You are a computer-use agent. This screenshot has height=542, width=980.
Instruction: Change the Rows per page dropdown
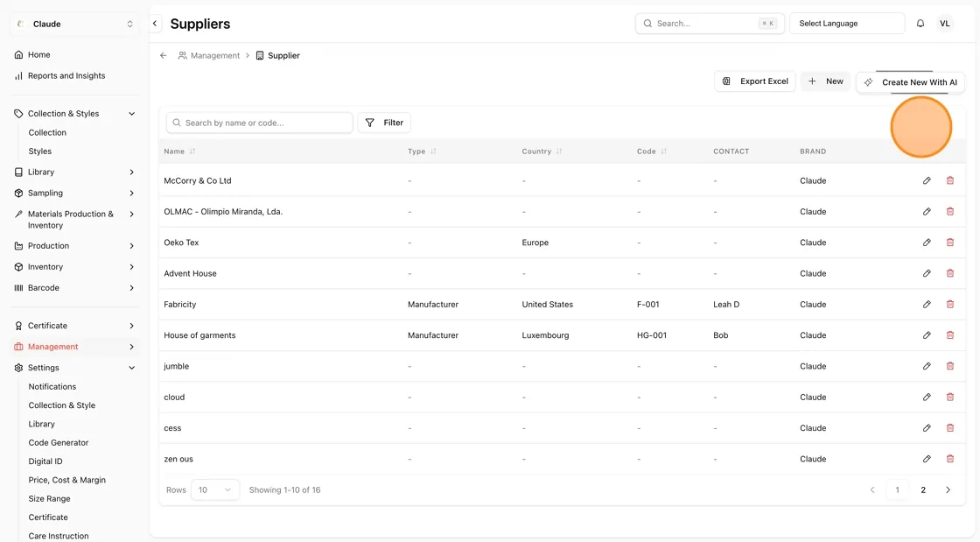pos(213,490)
